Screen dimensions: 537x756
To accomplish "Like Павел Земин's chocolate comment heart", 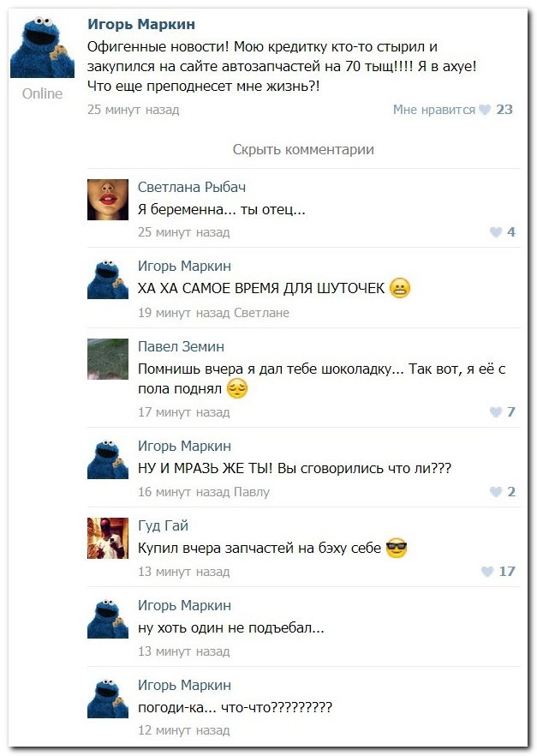I will 496,412.
